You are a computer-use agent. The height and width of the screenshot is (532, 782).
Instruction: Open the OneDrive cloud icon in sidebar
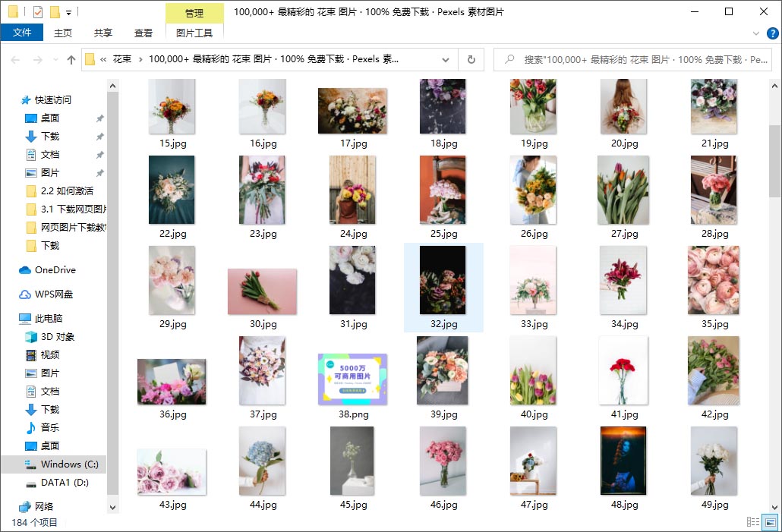click(x=24, y=270)
